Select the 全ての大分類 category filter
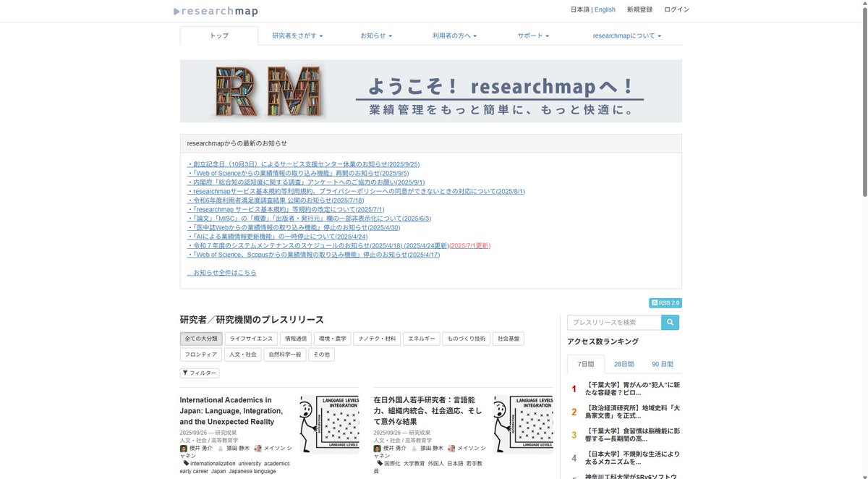The height and width of the screenshot is (479, 868). pos(200,338)
